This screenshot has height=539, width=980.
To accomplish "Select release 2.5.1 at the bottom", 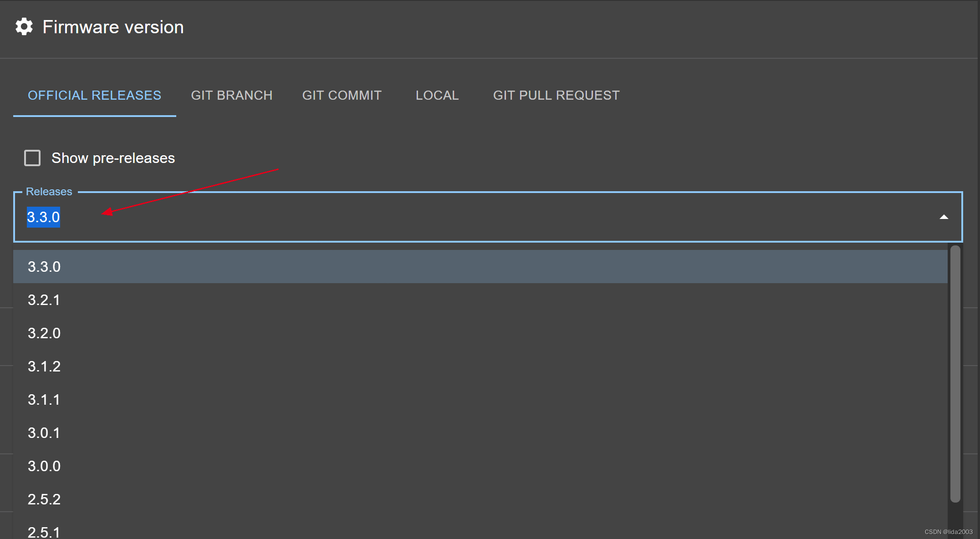I will tap(44, 531).
